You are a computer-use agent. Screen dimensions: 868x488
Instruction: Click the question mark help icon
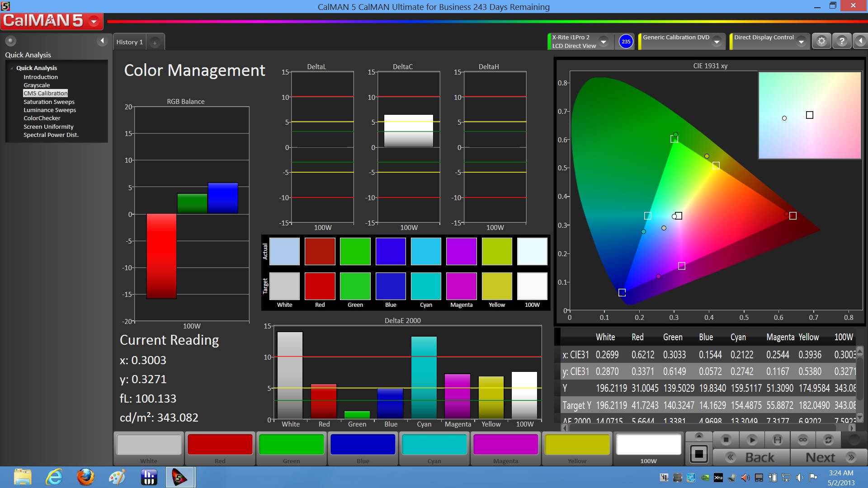[x=841, y=41]
